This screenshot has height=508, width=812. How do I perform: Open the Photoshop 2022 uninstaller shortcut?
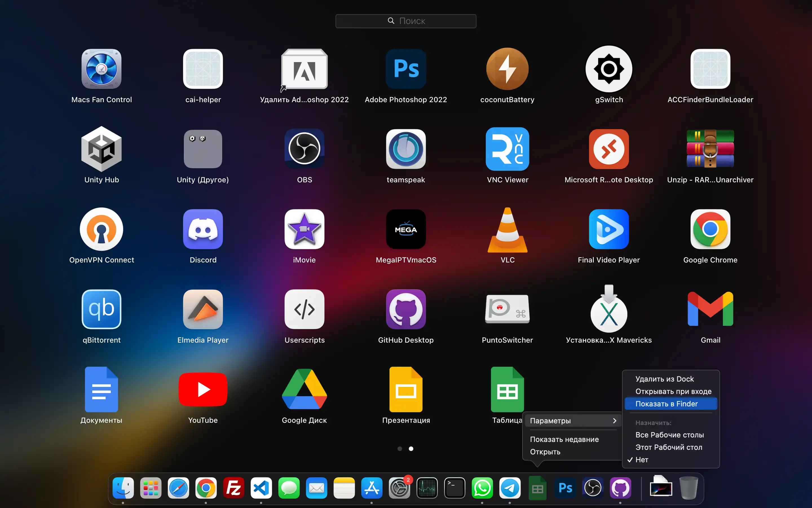point(304,69)
